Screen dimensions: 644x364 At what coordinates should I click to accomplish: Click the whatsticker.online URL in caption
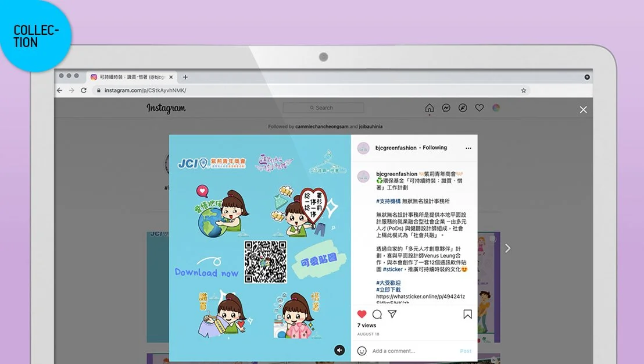[x=421, y=299]
